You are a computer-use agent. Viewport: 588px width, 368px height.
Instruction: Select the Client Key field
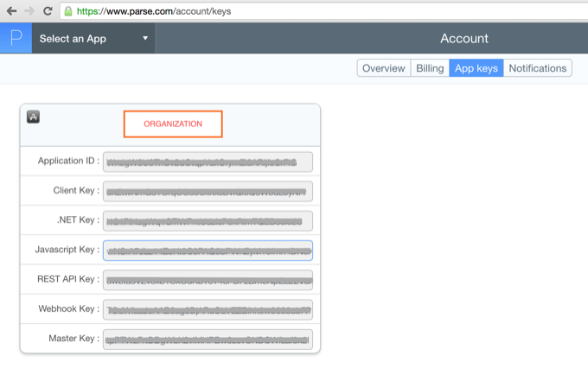pos(208,191)
